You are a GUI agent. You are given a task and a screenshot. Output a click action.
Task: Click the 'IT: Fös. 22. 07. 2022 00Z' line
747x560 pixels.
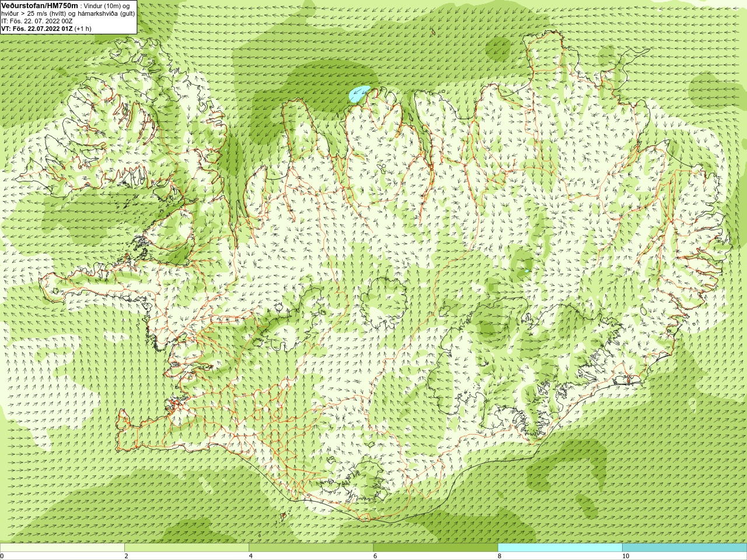point(37,21)
